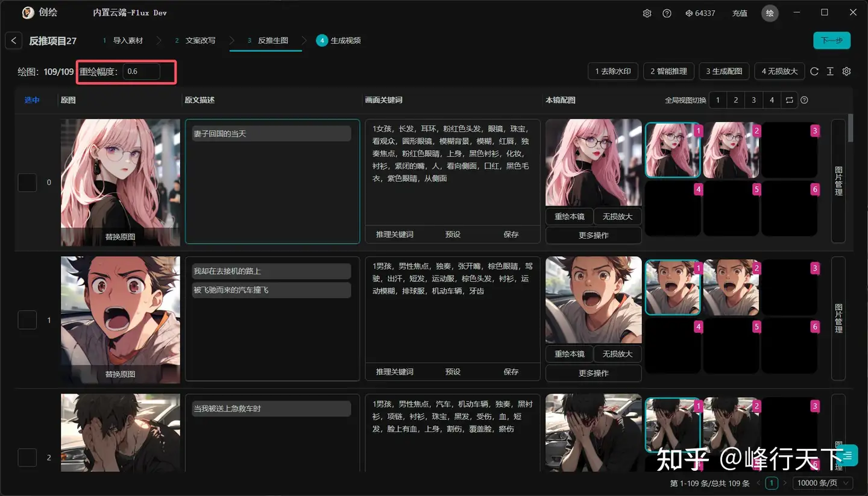Open the help question mark in title bar
Screen dimensions: 868x496
[x=667, y=13]
